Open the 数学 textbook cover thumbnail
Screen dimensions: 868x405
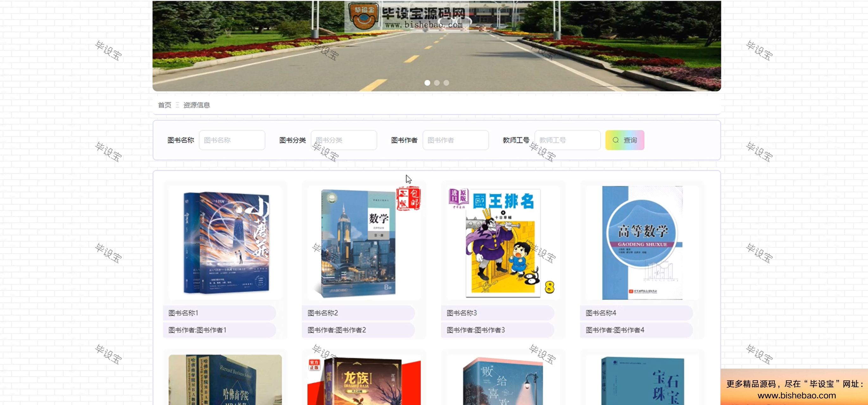tap(364, 242)
